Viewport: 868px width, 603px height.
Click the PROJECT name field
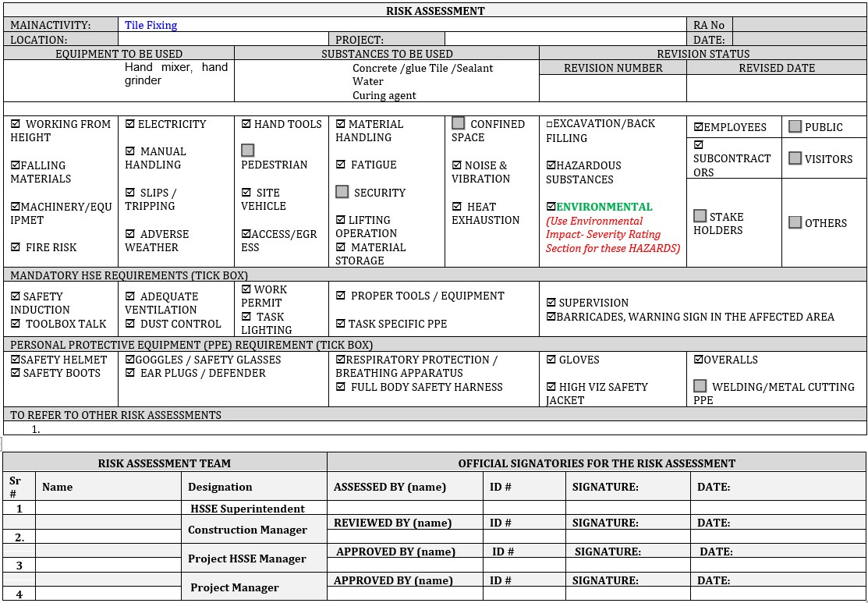click(562, 37)
